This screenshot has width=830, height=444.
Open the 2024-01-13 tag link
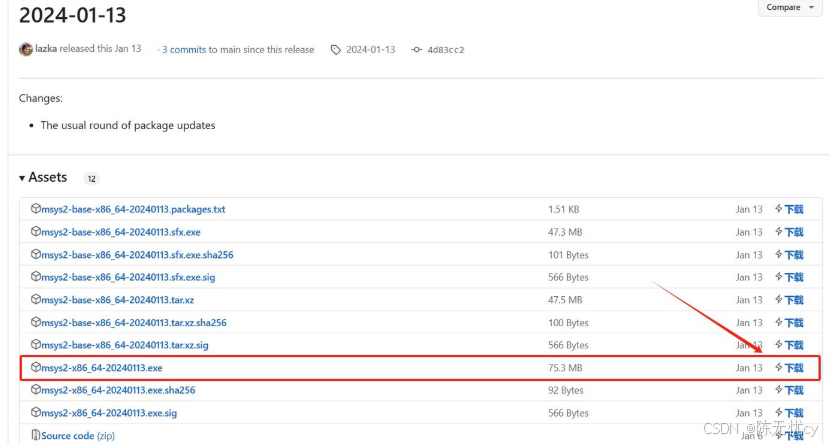tap(371, 49)
